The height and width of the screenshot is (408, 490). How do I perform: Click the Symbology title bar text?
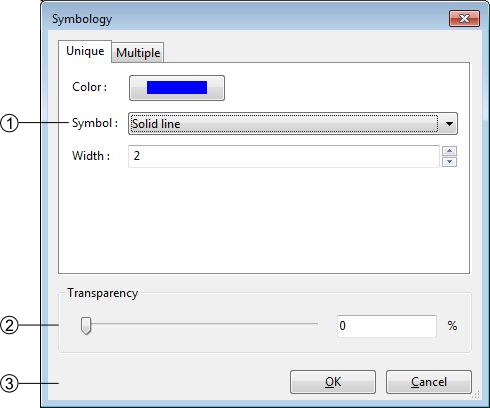click(x=82, y=19)
